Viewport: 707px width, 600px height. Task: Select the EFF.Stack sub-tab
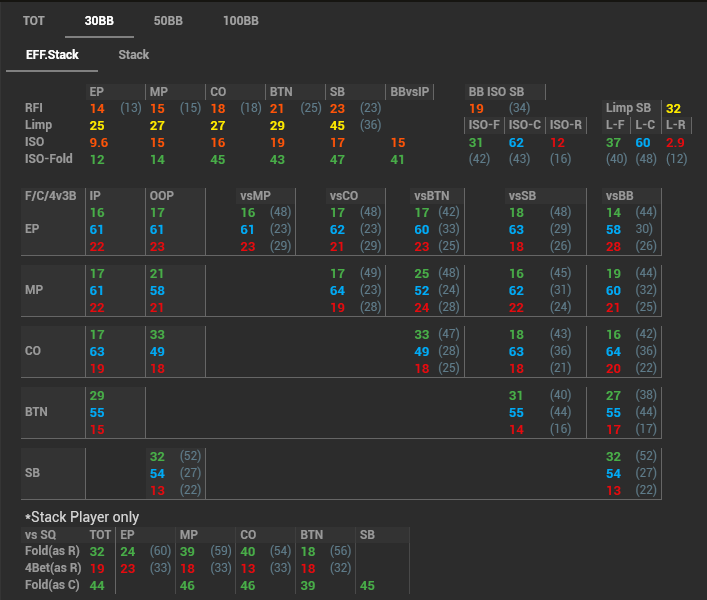pos(52,55)
